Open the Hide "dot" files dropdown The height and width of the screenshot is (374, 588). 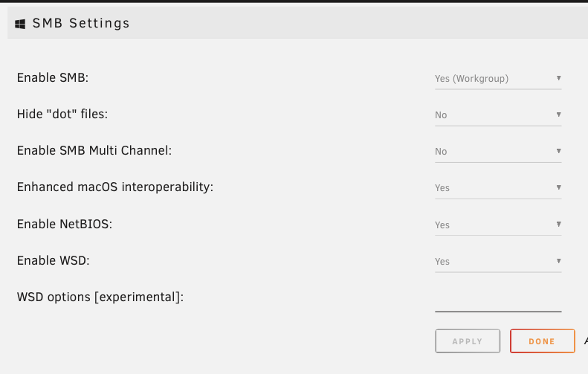498,115
